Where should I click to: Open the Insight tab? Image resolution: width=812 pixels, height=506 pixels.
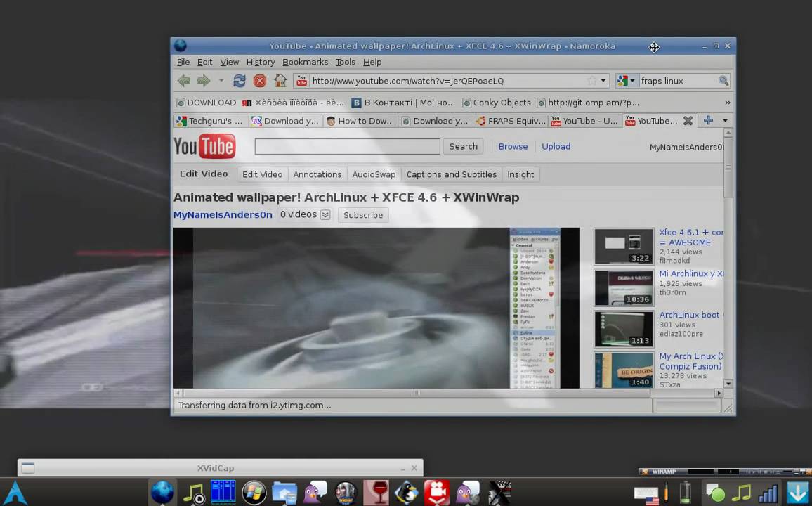[x=520, y=174]
